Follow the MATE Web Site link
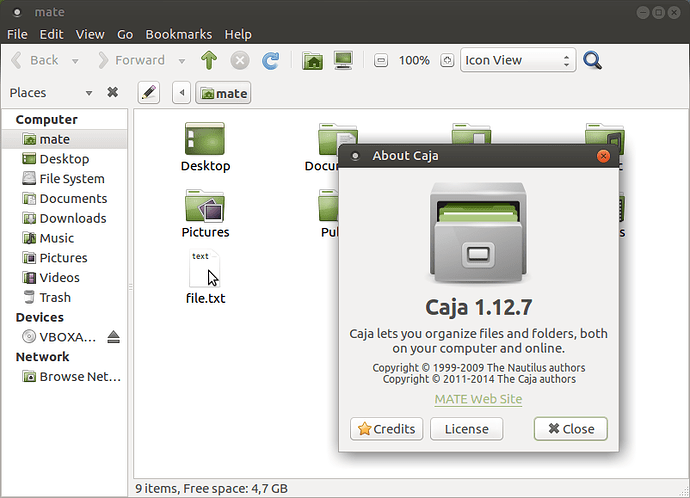690x498 pixels. tap(478, 399)
